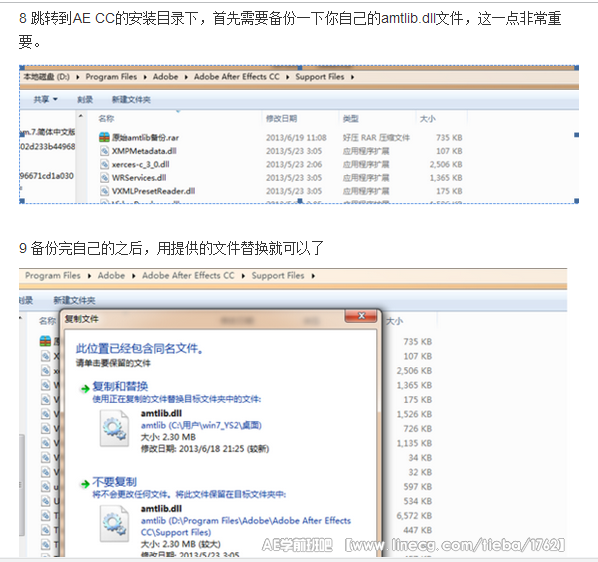The width and height of the screenshot is (598, 562).
Task: Click the dll icon beside the 597 KB row in step 9
Action: pos(46,487)
